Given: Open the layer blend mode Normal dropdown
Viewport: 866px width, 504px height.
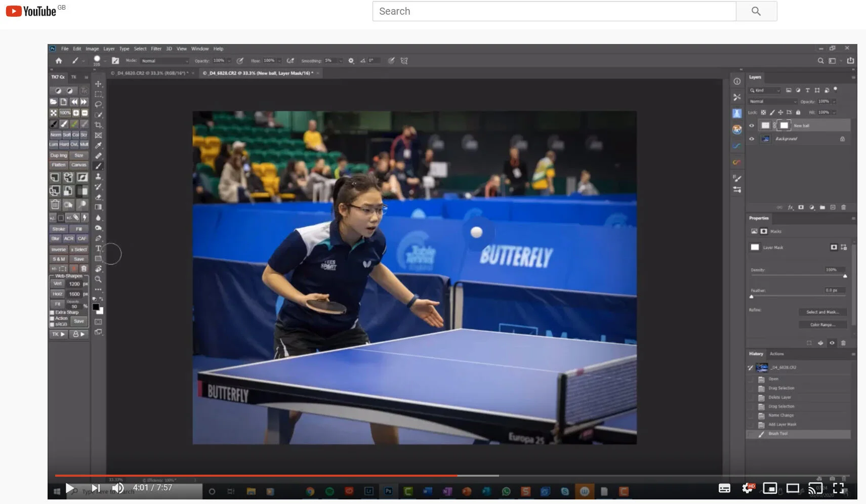Looking at the screenshot, I should tap(773, 102).
